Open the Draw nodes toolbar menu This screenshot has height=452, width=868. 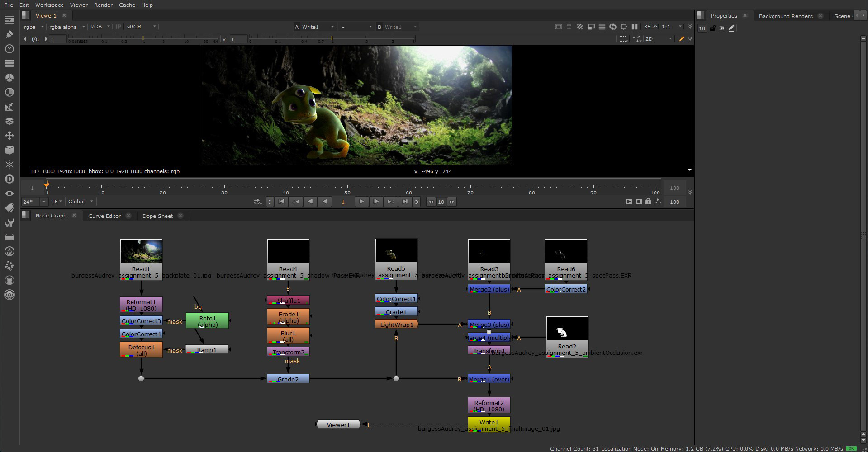[9, 34]
